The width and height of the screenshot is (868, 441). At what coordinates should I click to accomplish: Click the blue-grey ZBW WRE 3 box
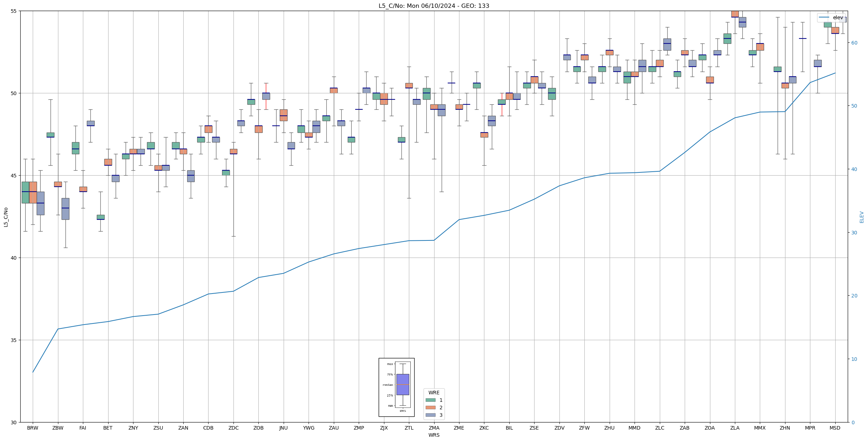coord(65,209)
